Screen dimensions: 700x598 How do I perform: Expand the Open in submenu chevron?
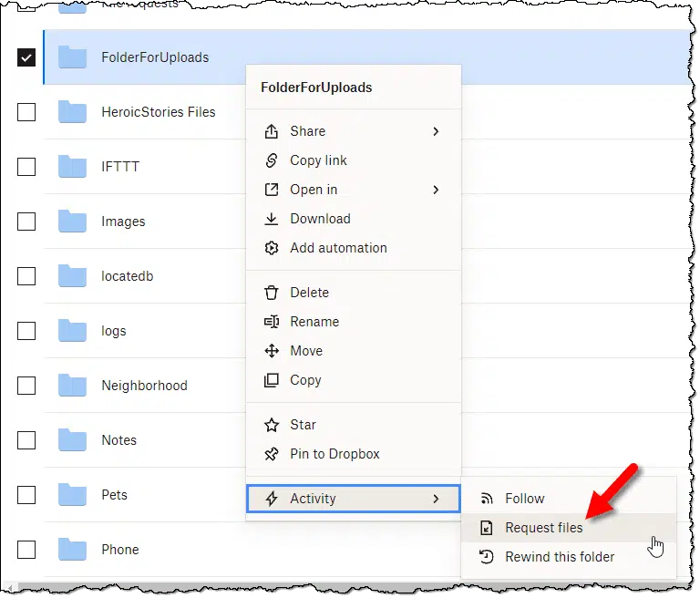point(437,191)
